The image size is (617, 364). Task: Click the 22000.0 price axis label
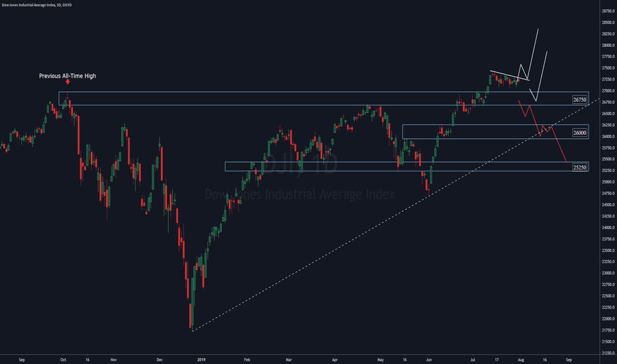pos(608,319)
